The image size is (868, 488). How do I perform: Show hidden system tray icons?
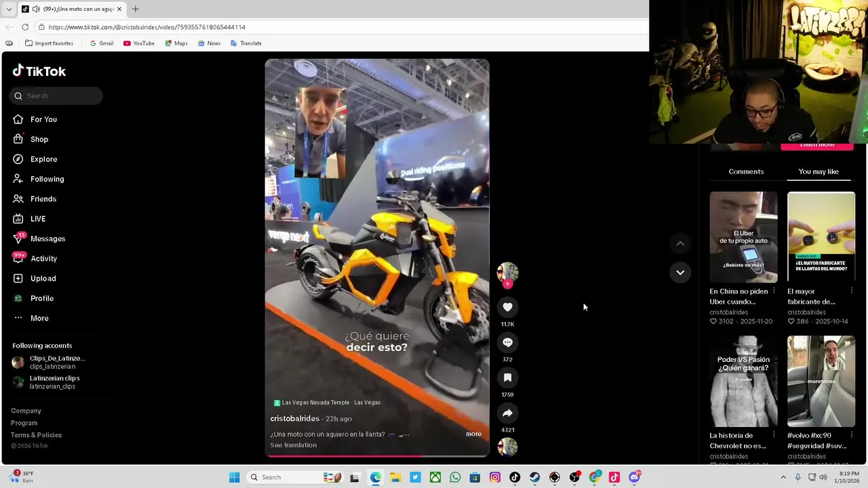pos(783,477)
